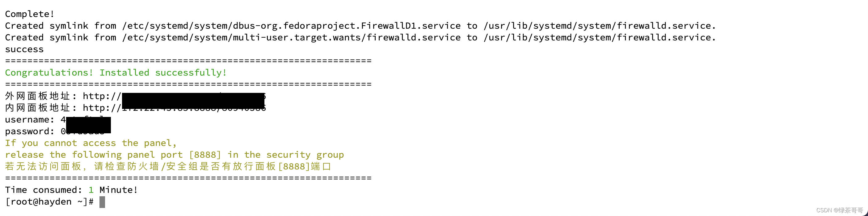
Task: Click the "Time consumed: 1 Minute!" line
Action: click(x=71, y=190)
